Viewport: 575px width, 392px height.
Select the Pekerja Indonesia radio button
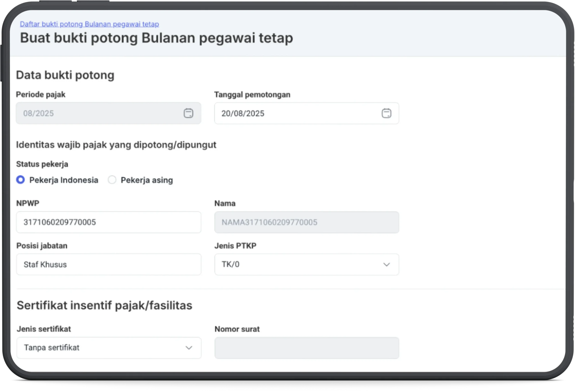[x=20, y=180]
